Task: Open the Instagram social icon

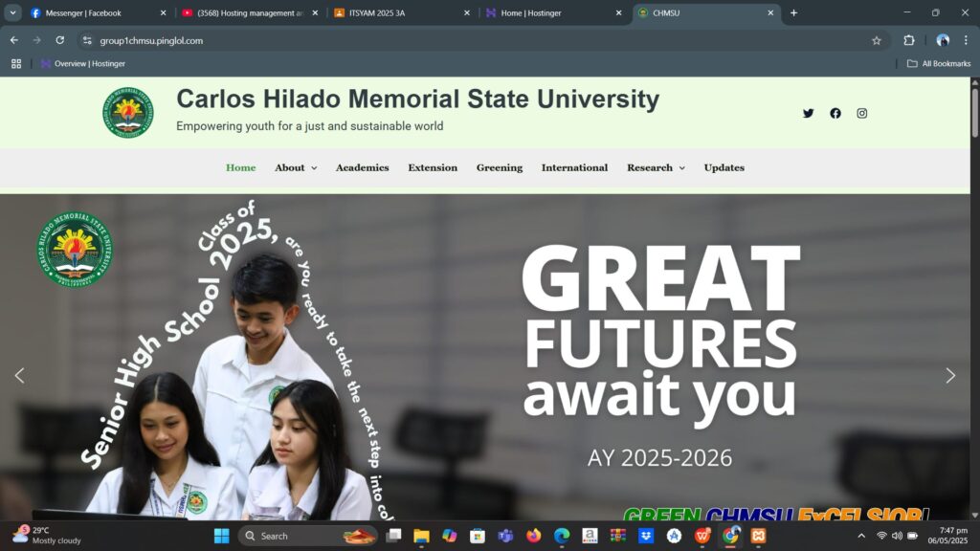Action: tap(861, 113)
